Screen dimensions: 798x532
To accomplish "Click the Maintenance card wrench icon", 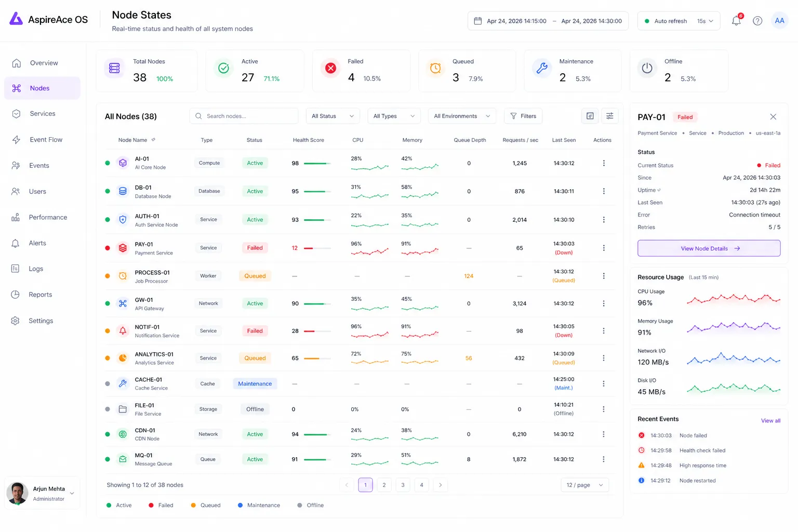I will [542, 68].
